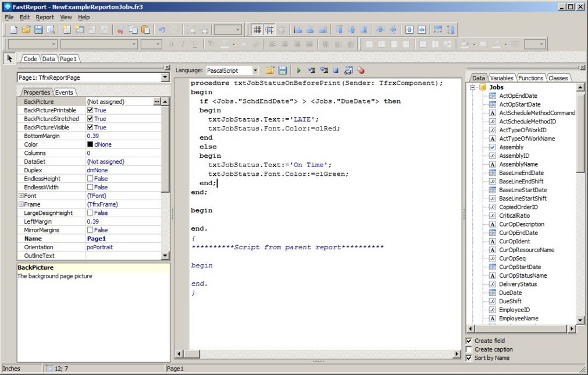
Task: Open a script file via the code toolbar folder icon
Action: click(x=270, y=70)
